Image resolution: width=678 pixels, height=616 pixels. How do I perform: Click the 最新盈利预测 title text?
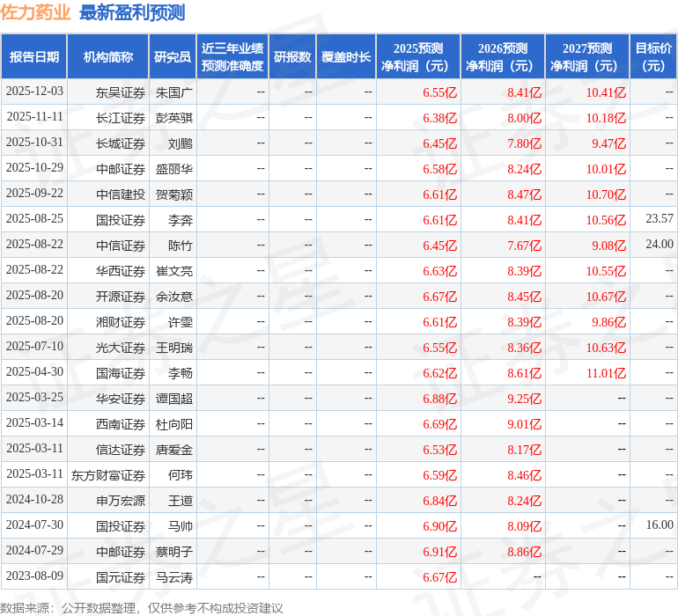click(x=132, y=12)
